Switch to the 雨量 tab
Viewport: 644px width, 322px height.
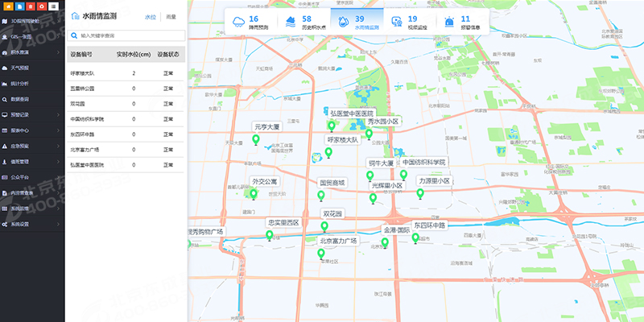(171, 16)
